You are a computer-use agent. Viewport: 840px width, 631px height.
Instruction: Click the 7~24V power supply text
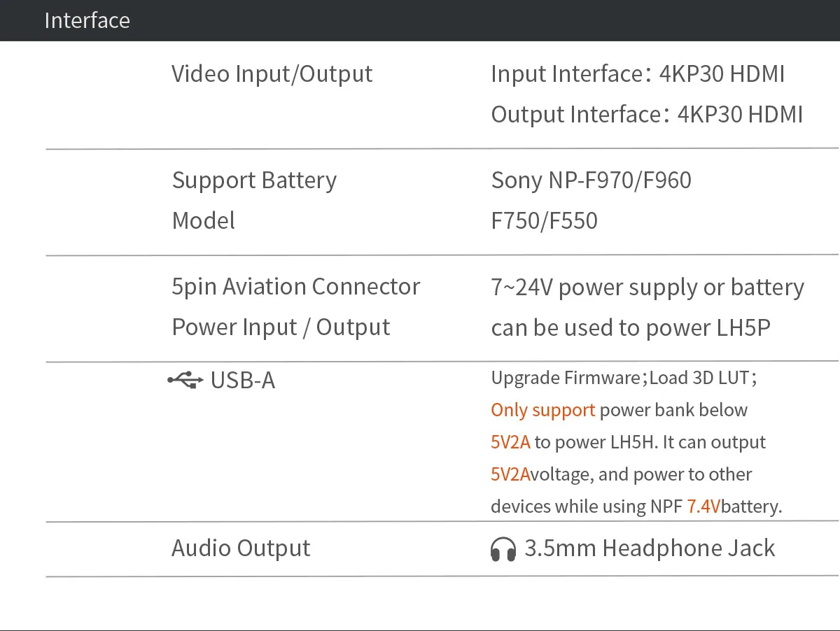point(647,288)
